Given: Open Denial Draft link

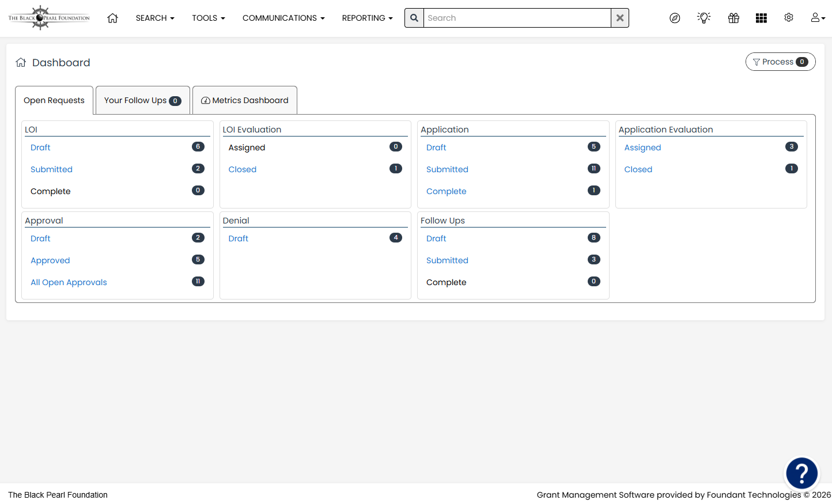Looking at the screenshot, I should (239, 238).
